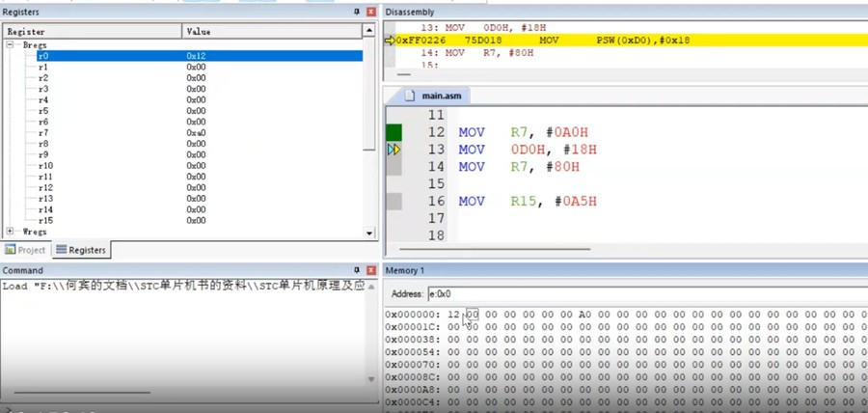Toggle breakpoint in gutter at line 14
This screenshot has width=868, height=413.
point(393,167)
